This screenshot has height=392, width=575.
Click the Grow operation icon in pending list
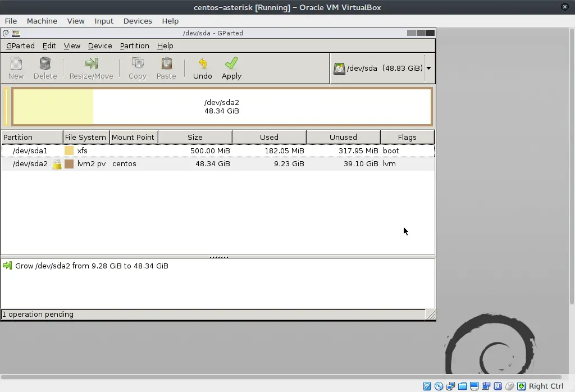coord(7,266)
